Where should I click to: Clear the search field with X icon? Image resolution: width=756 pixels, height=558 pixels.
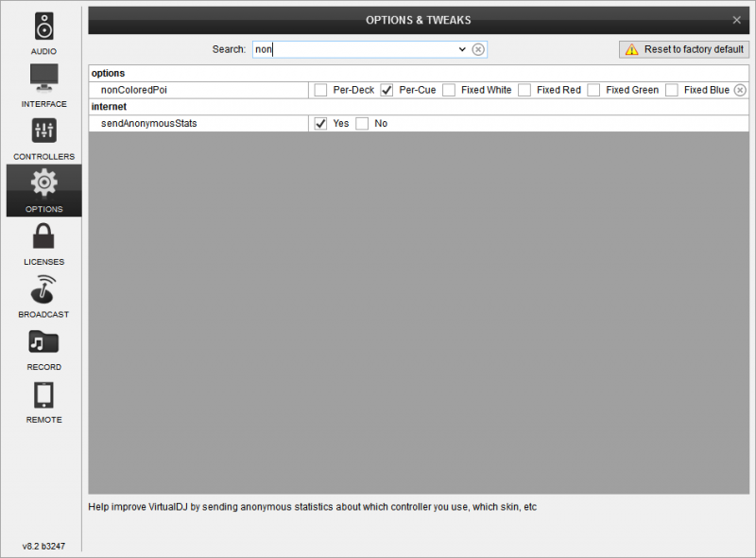click(x=478, y=49)
